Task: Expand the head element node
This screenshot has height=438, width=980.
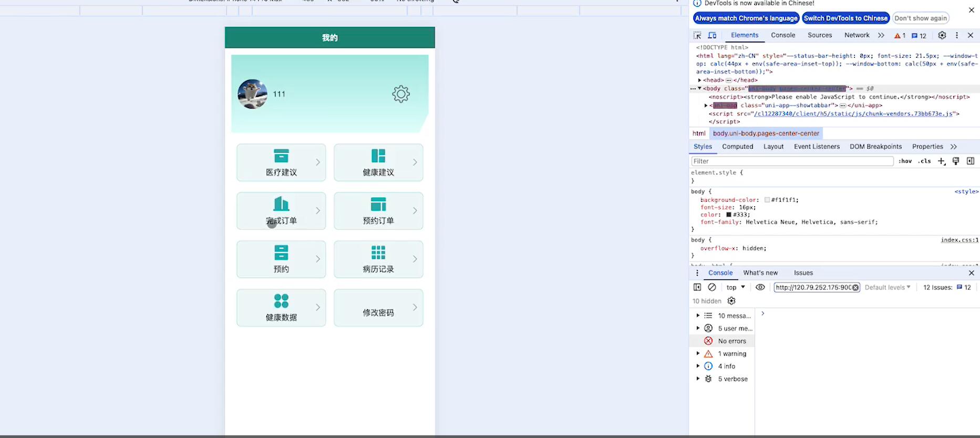Action: pyautogui.click(x=700, y=80)
